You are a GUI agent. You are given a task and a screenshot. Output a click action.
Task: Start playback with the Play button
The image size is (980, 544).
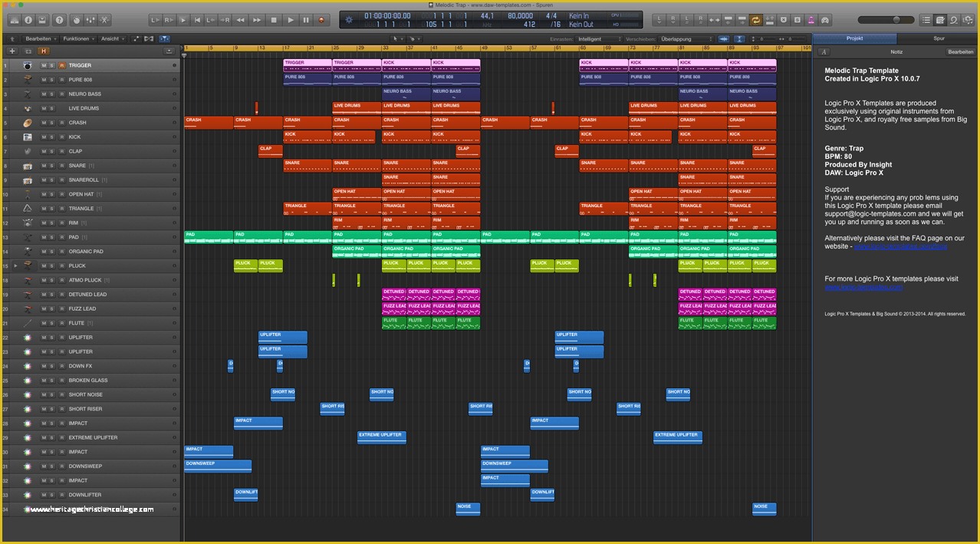291,20
